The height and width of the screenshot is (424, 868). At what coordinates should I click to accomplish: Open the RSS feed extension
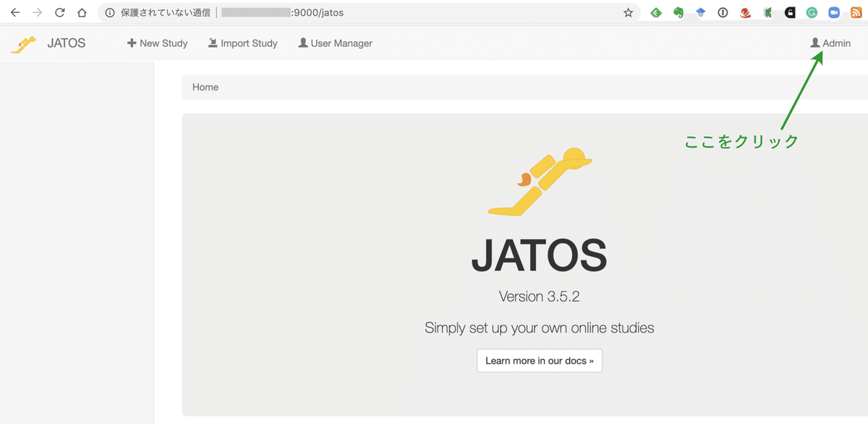856,12
